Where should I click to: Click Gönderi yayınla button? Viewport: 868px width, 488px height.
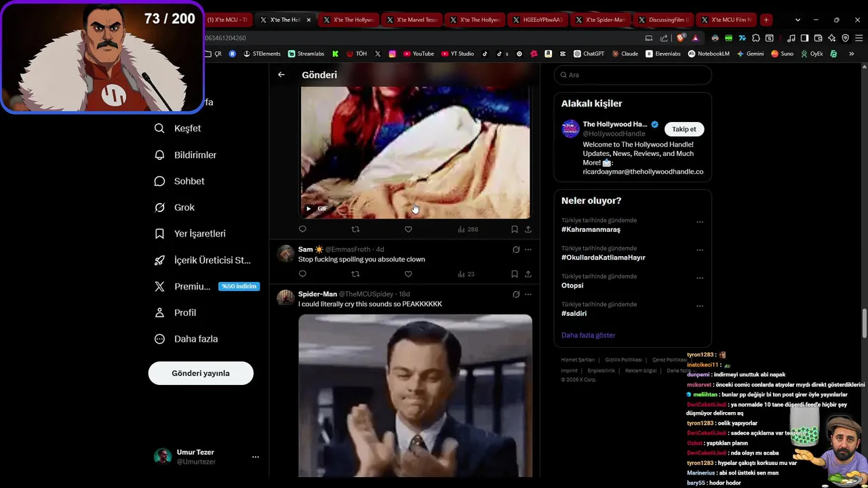201,373
